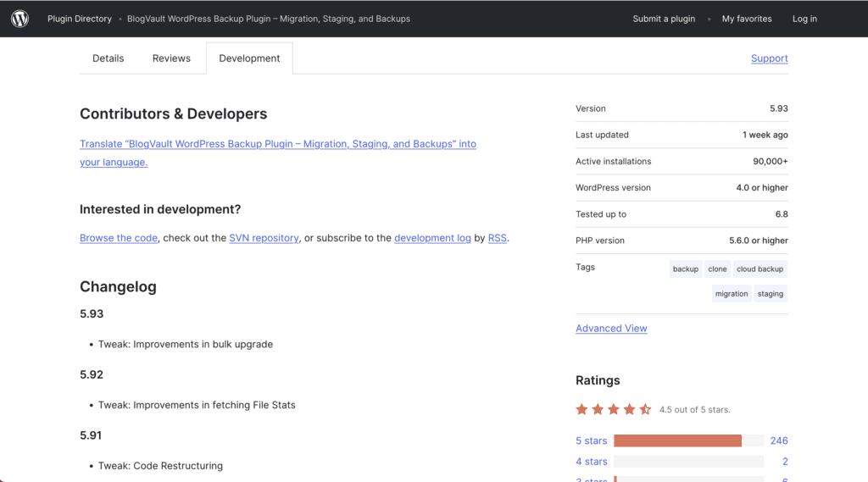Click 'Tested up to' value 6.8

click(782, 214)
